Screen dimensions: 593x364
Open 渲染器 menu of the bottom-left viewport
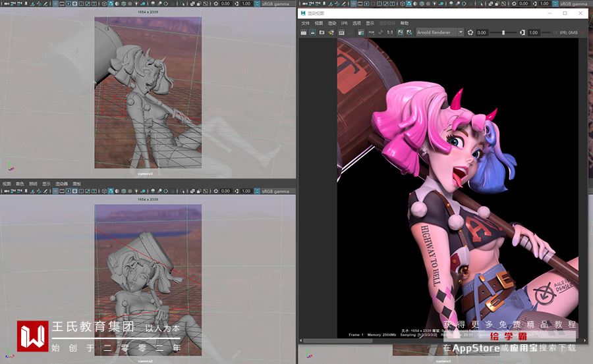[62, 184]
